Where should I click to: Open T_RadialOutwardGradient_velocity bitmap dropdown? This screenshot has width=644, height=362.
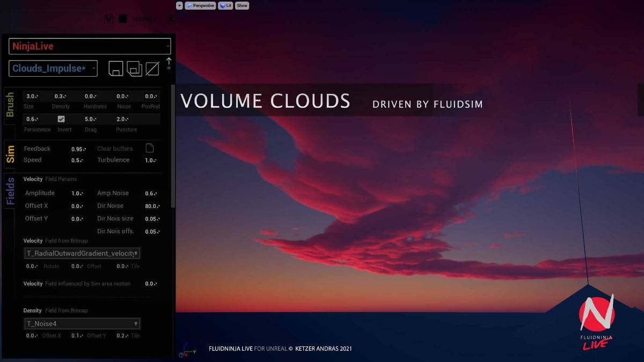coord(83,253)
